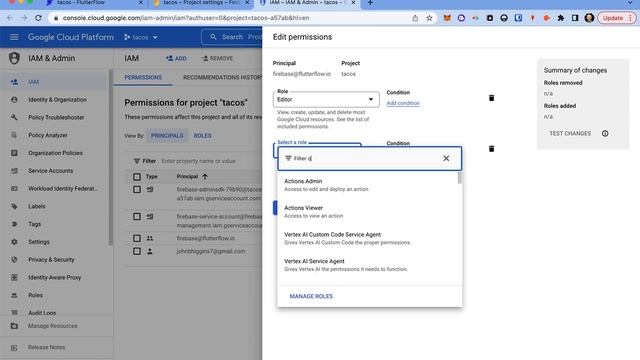
Task: Toggle the select-all principals checkbox
Action: [x=137, y=177]
